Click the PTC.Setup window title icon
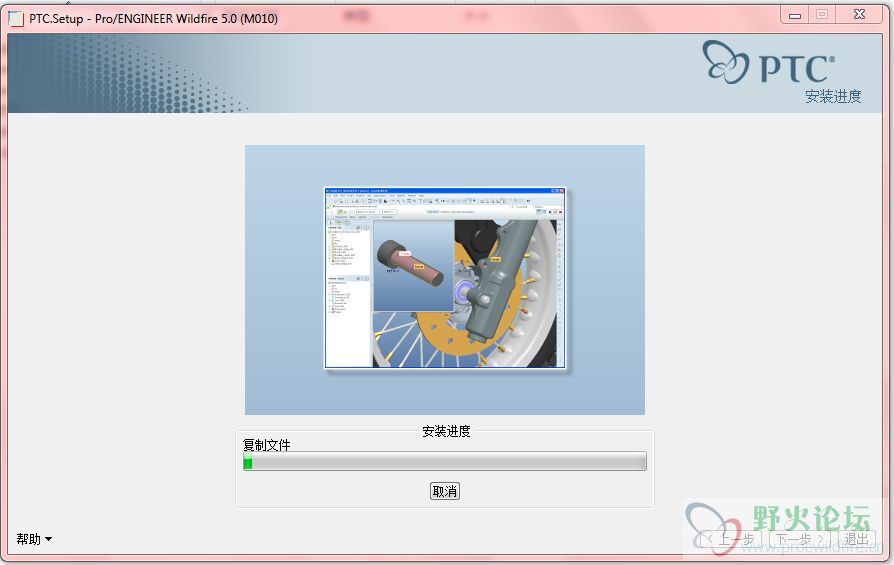This screenshot has width=894, height=565. pyautogui.click(x=16, y=19)
